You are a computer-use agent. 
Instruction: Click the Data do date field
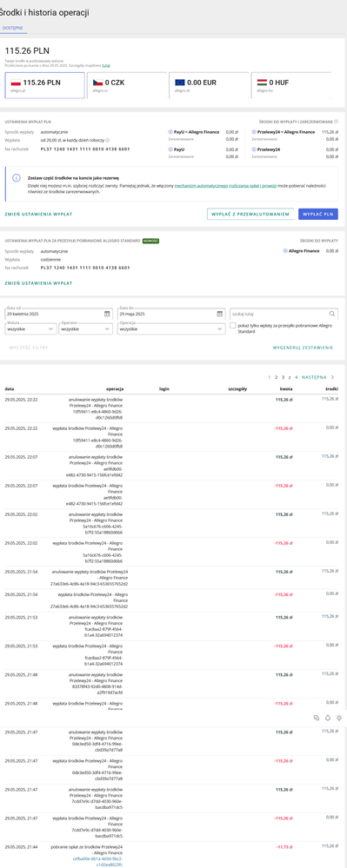170,314
